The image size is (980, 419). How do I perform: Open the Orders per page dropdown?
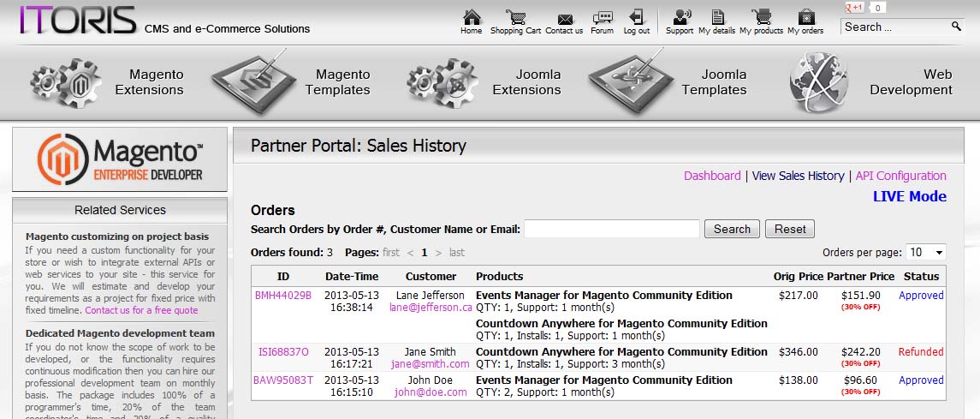coord(925,252)
